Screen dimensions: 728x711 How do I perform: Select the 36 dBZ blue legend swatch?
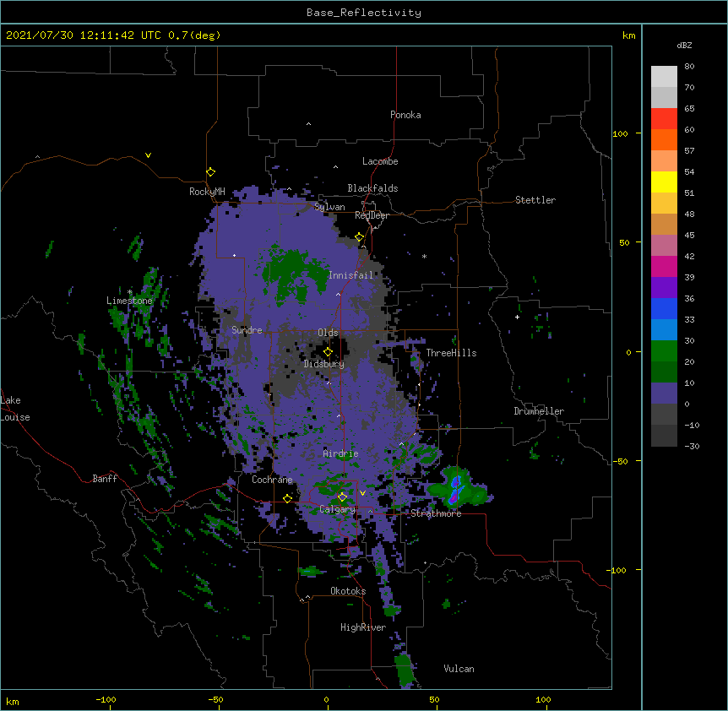pos(664,308)
